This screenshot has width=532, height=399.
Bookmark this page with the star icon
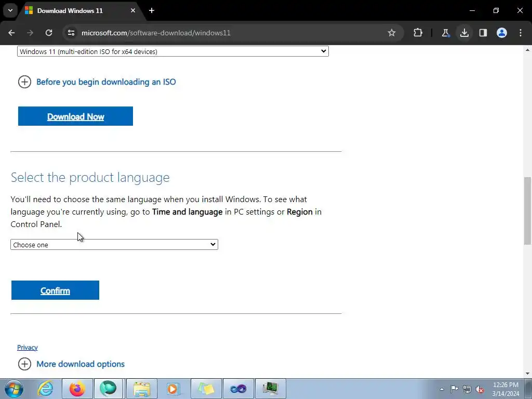coord(392,33)
